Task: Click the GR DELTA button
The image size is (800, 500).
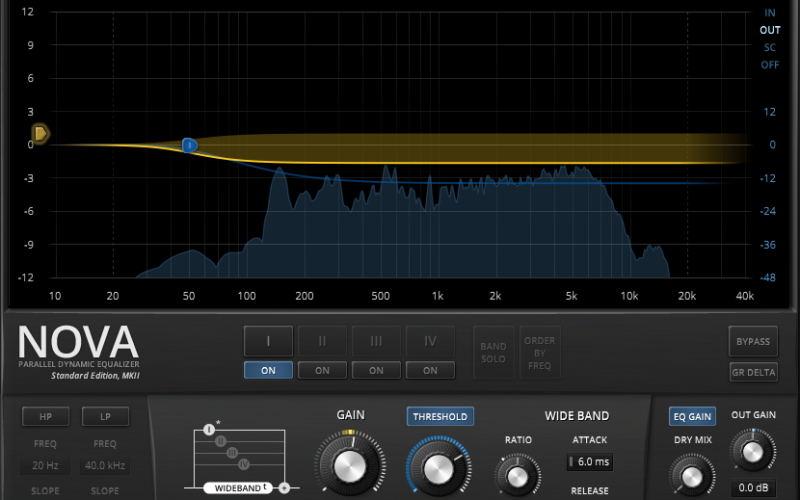Action: click(x=753, y=372)
